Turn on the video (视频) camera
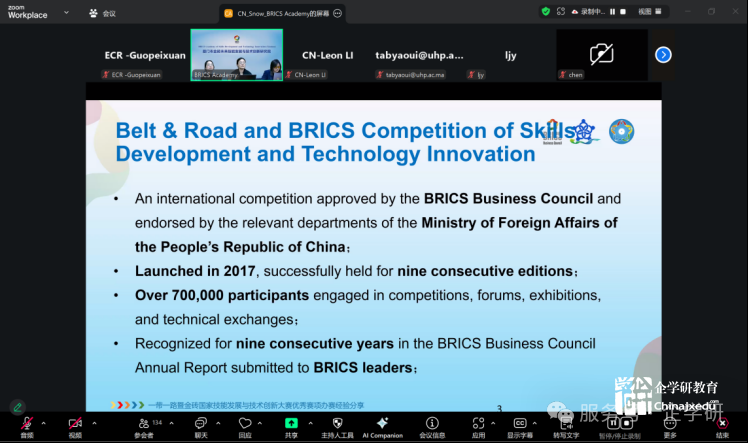 [75, 424]
